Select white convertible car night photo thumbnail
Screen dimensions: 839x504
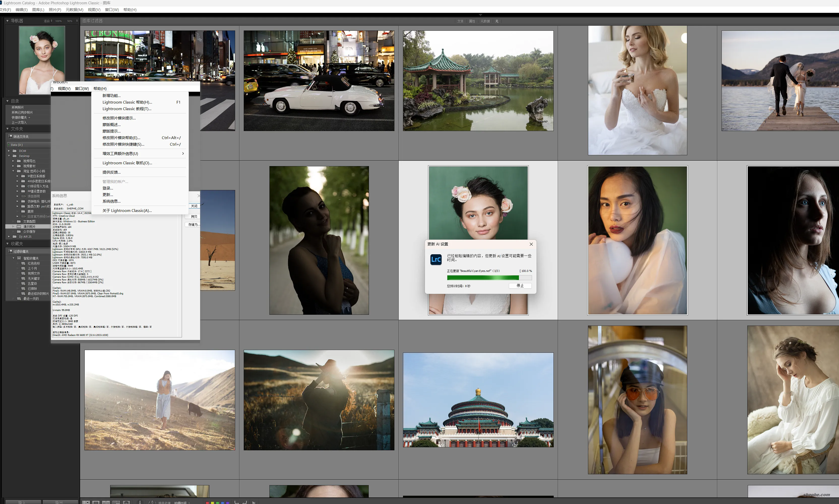point(319,81)
